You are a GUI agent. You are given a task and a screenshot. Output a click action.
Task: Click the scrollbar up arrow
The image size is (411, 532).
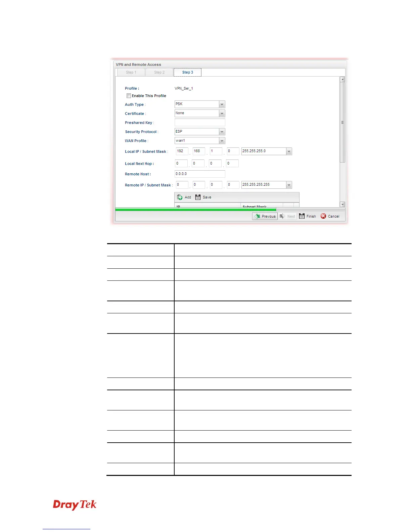pos(342,80)
